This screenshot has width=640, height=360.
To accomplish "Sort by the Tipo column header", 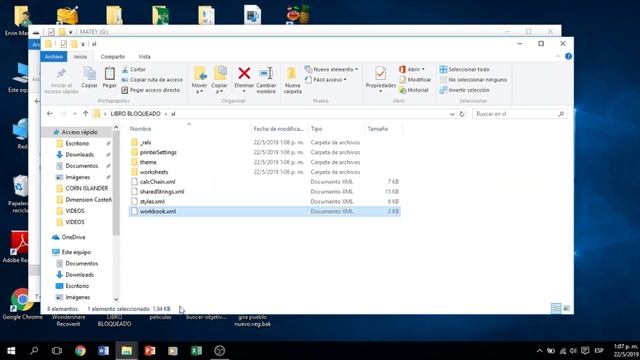I will pos(336,129).
